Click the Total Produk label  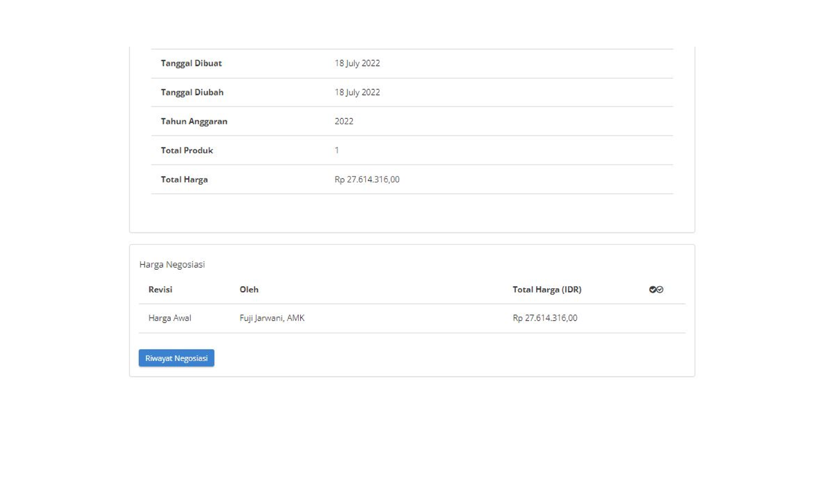pyautogui.click(x=187, y=150)
